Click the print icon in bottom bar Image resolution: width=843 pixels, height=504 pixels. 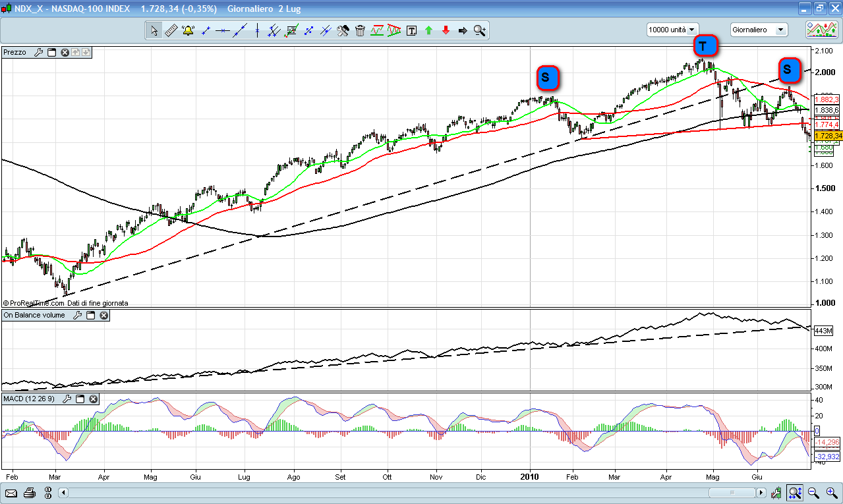click(30, 492)
